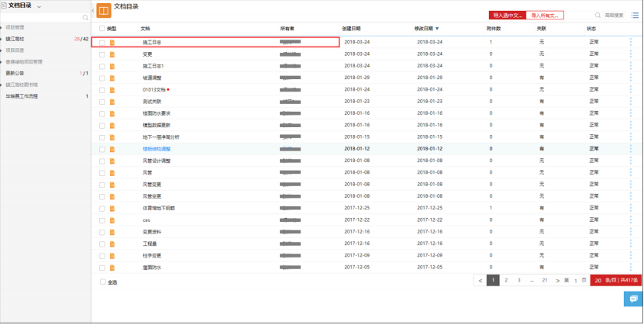Click the 地下一层净高分析 document name

coord(161,137)
